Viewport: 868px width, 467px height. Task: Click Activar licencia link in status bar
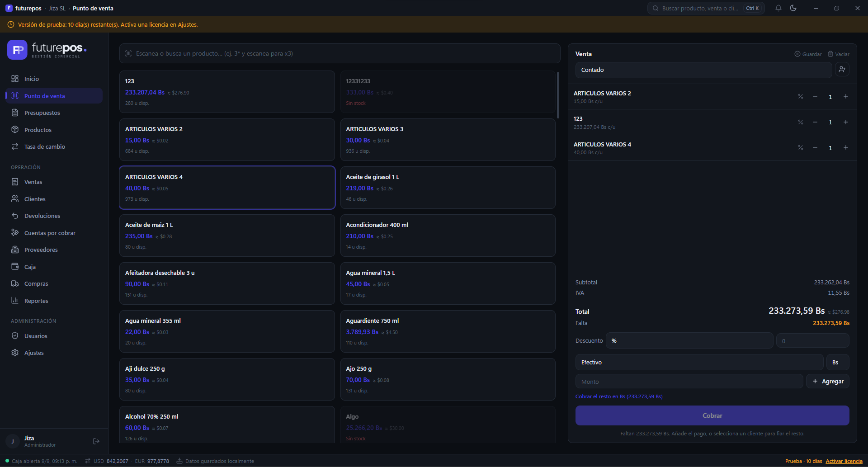coord(844,461)
